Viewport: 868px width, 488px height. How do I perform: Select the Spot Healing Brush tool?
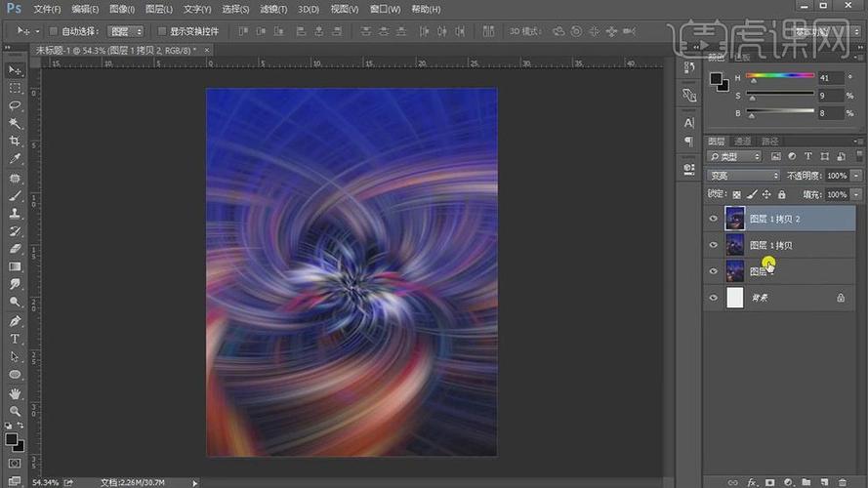tap(15, 178)
